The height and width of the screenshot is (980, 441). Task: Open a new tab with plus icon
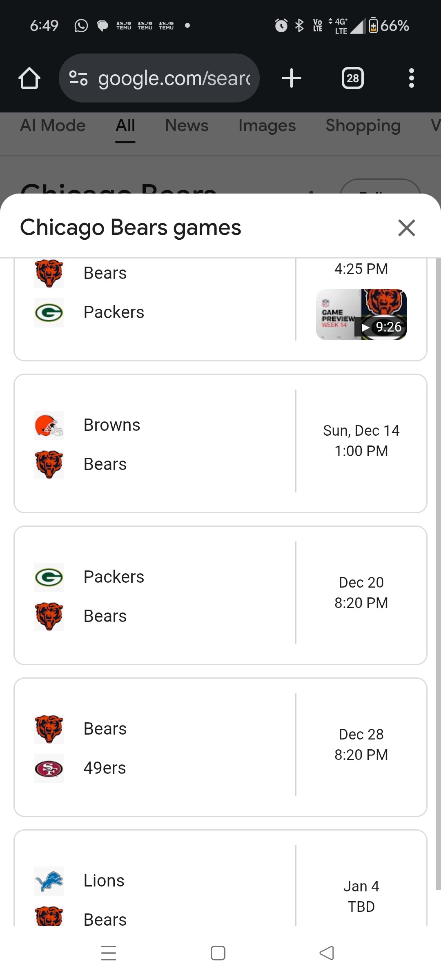click(x=292, y=78)
